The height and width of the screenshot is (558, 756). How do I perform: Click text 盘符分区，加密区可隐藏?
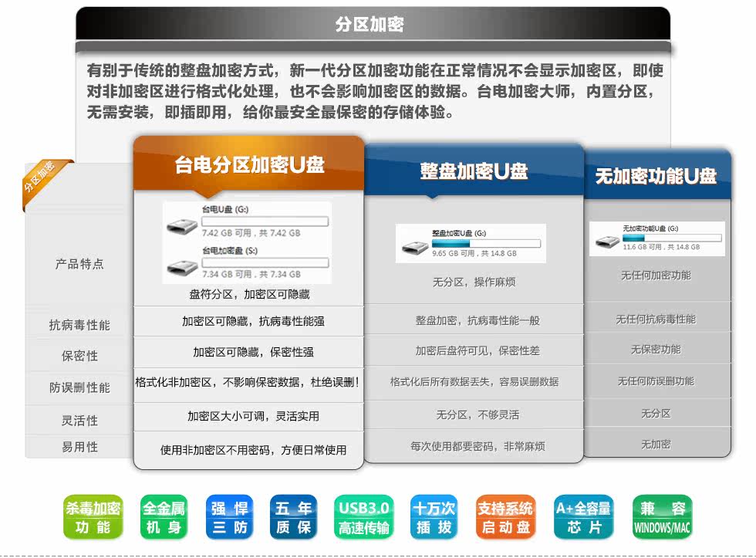pyautogui.click(x=249, y=294)
